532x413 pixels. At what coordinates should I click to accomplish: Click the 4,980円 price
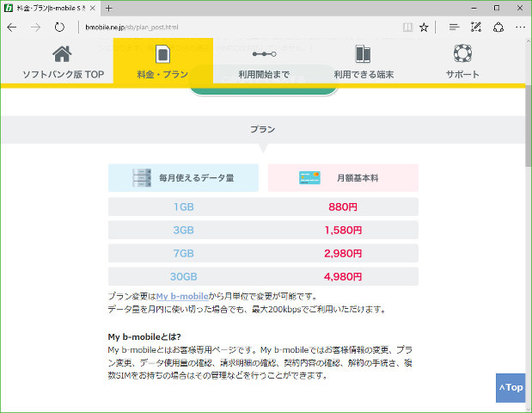point(343,276)
